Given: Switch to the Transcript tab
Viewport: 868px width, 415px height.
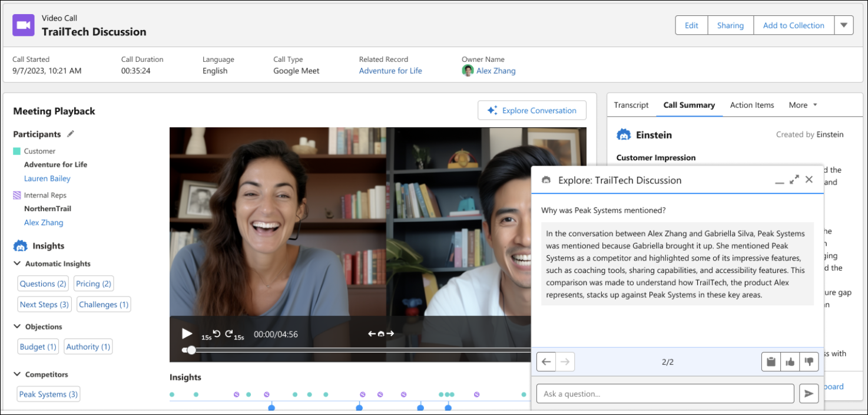Looking at the screenshot, I should (631, 105).
